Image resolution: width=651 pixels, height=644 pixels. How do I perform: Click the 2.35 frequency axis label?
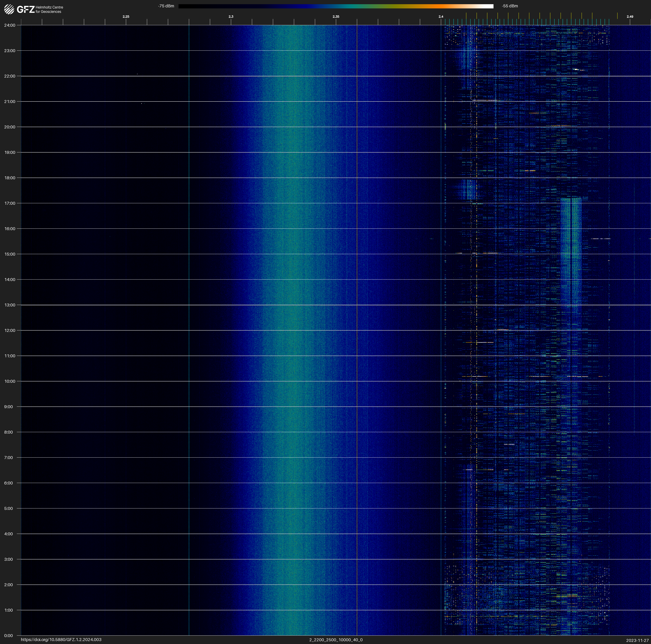click(336, 17)
